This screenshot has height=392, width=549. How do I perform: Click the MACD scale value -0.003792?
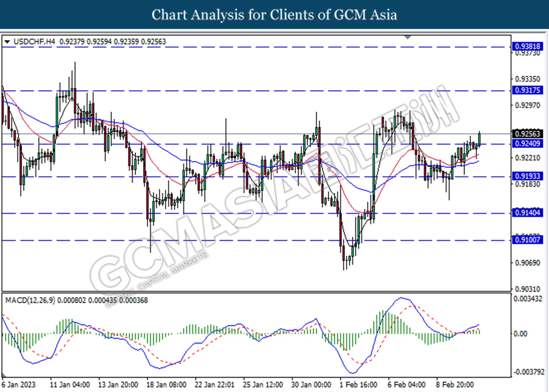click(x=528, y=372)
